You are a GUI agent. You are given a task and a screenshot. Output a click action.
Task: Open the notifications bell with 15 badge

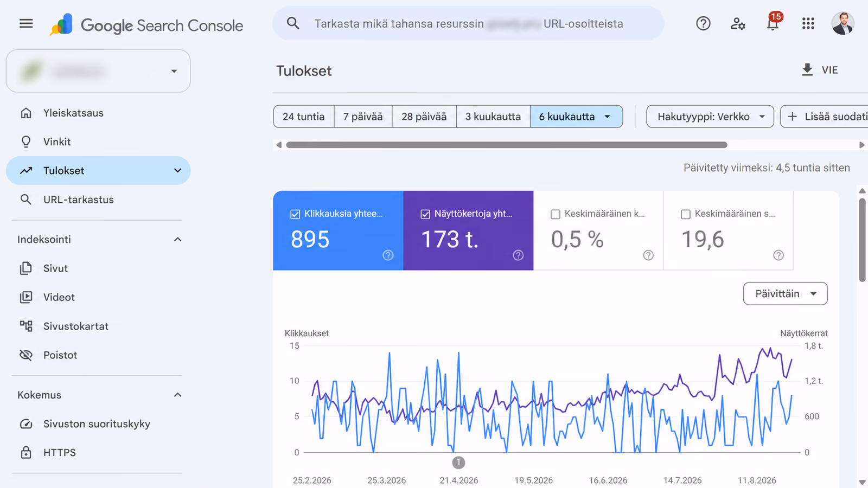click(773, 23)
